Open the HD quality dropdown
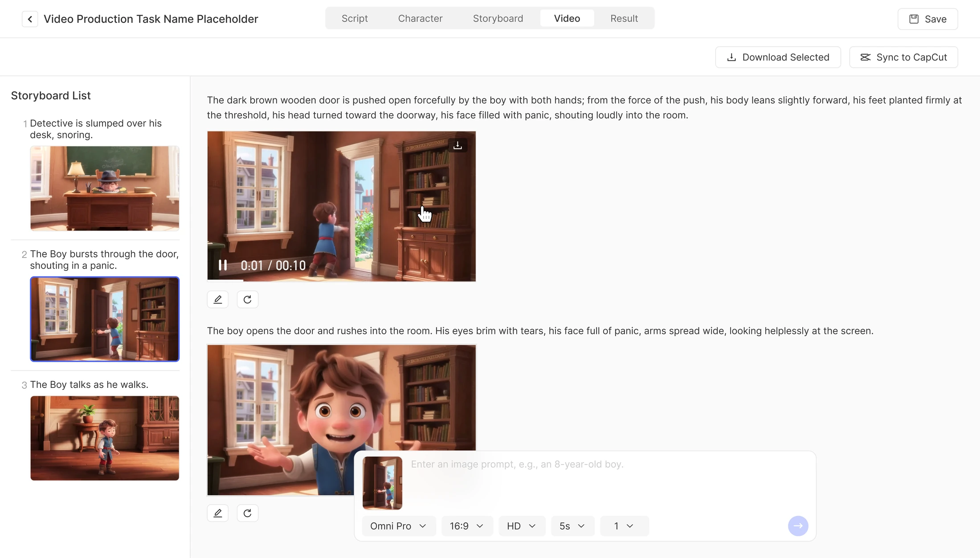 coord(522,526)
